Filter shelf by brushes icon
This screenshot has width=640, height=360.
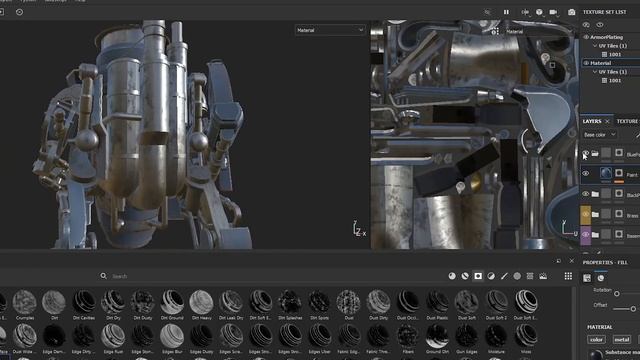coord(504,276)
